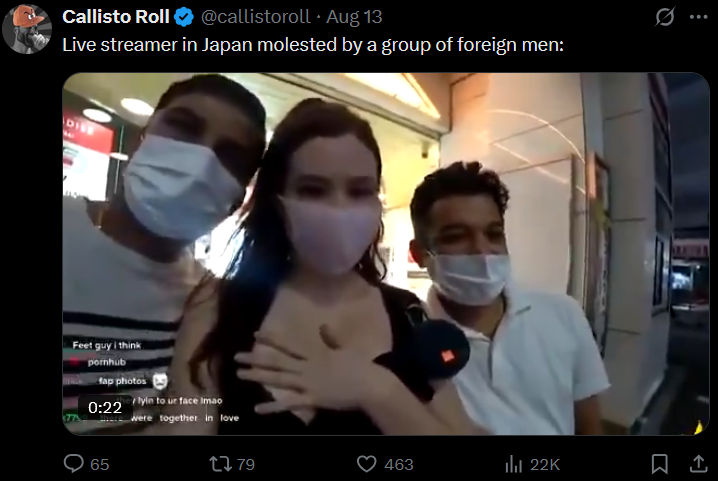Play the embedded video thumbnail

pyautogui.click(x=386, y=254)
